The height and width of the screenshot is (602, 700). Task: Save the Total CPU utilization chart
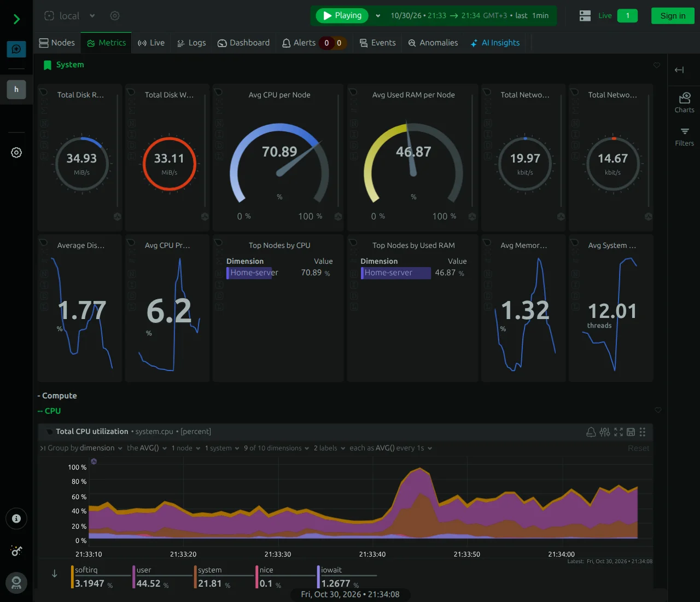(x=631, y=432)
